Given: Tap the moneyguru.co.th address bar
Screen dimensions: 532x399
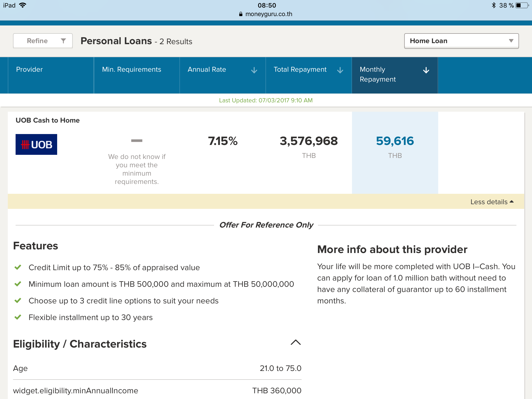Looking at the screenshot, I should tap(269, 14).
